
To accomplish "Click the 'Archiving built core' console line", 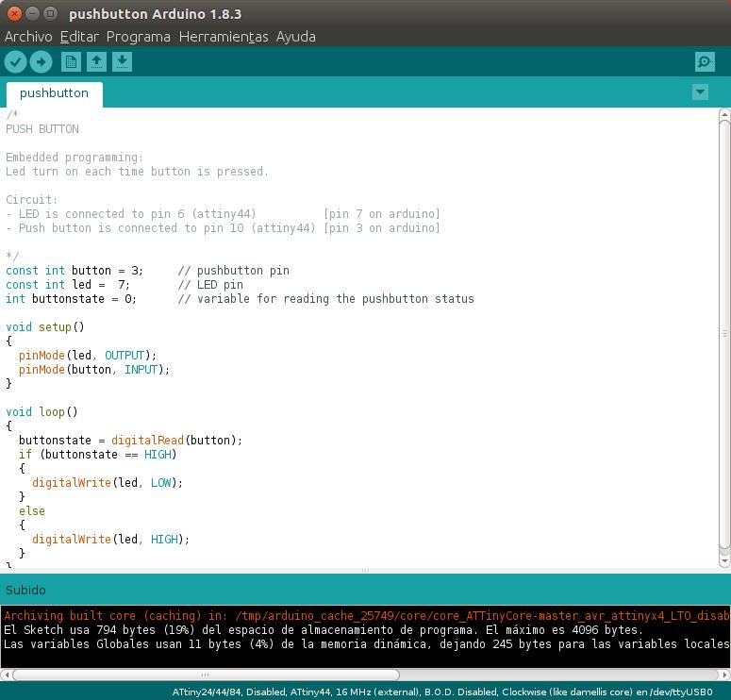I will pyautogui.click(x=366, y=616).
